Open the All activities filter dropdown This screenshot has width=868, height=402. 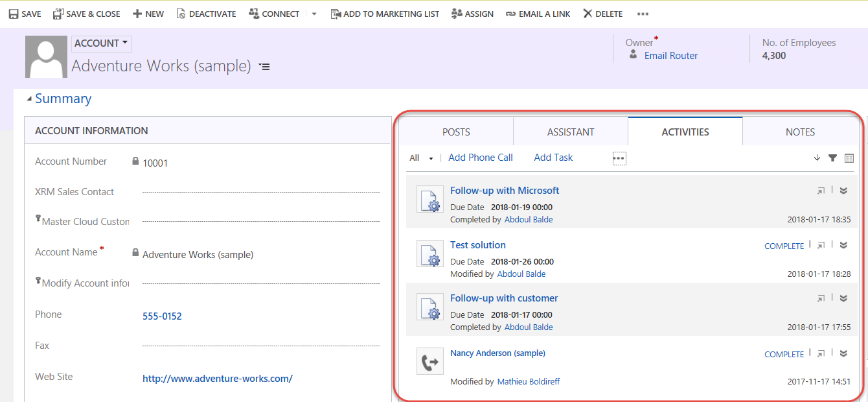point(421,158)
